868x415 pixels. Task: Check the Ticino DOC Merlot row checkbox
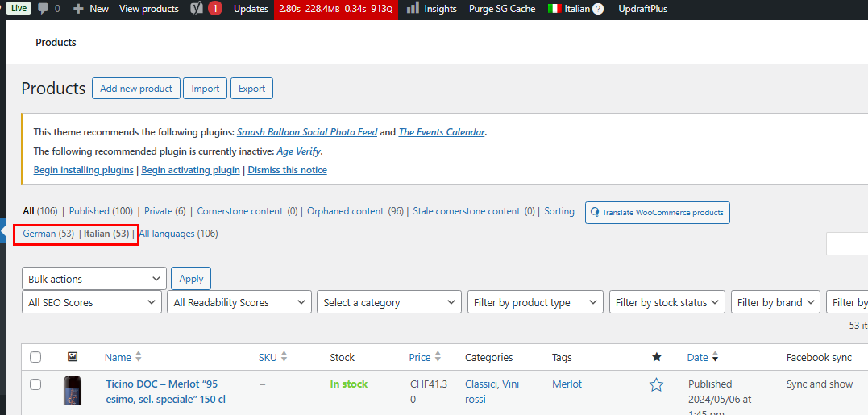point(35,384)
